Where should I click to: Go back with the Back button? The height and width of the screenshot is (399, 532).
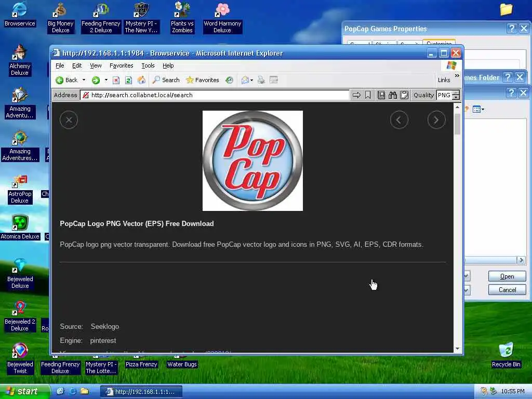click(67, 80)
